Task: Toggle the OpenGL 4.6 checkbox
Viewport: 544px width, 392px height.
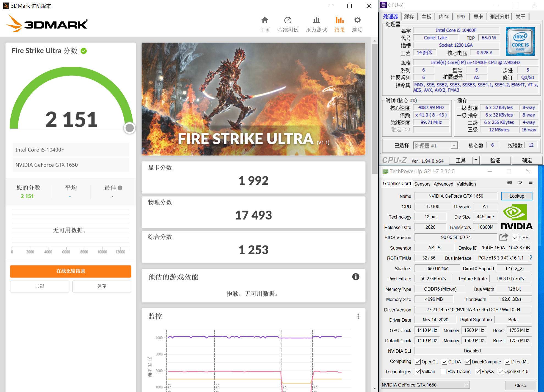Action: 501,371
